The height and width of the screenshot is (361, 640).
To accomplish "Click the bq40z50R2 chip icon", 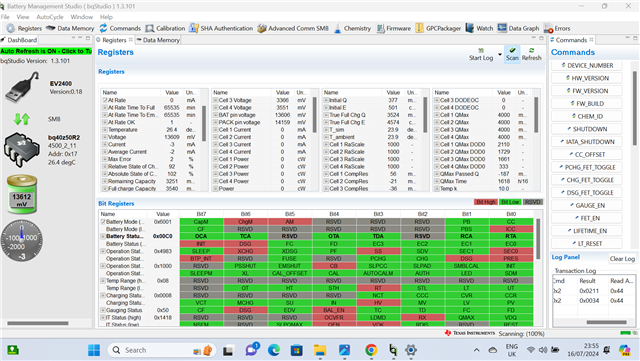I will click(x=22, y=149).
